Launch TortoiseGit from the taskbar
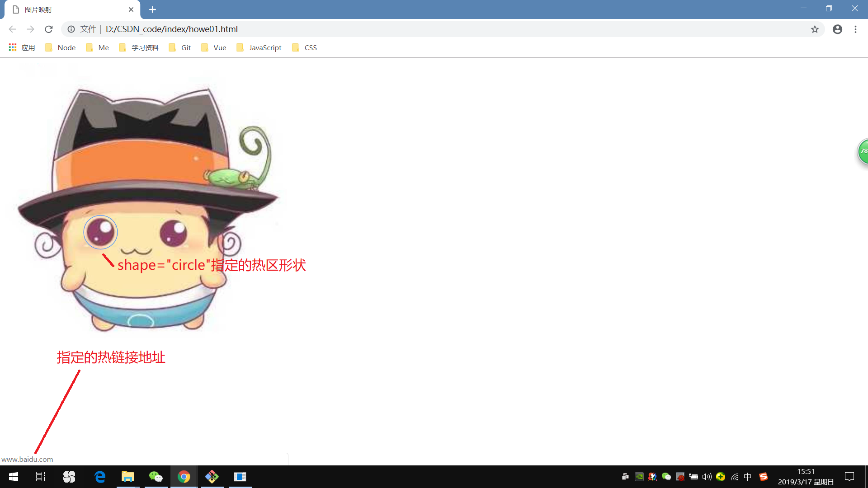The width and height of the screenshot is (868, 488). click(212, 477)
